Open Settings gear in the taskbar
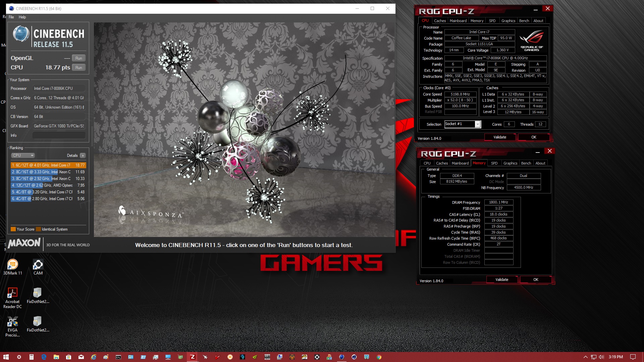The image size is (644, 362). pyautogui.click(x=19, y=357)
